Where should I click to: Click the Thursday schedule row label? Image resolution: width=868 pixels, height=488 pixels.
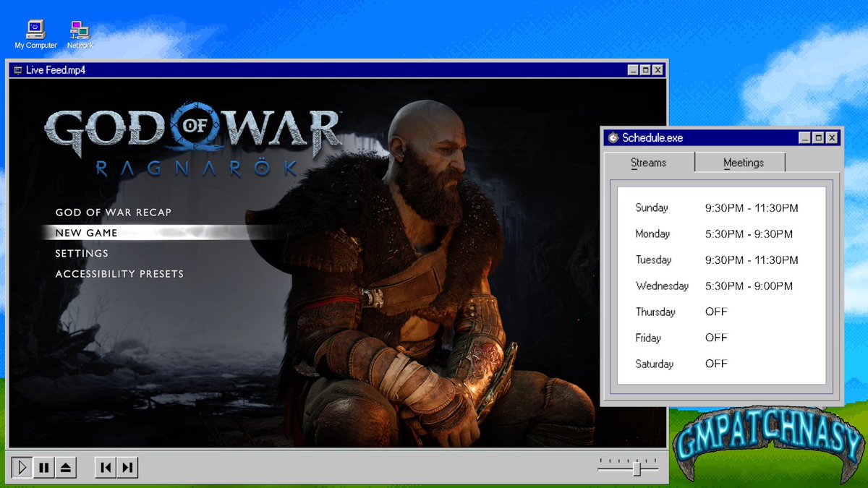tap(655, 312)
